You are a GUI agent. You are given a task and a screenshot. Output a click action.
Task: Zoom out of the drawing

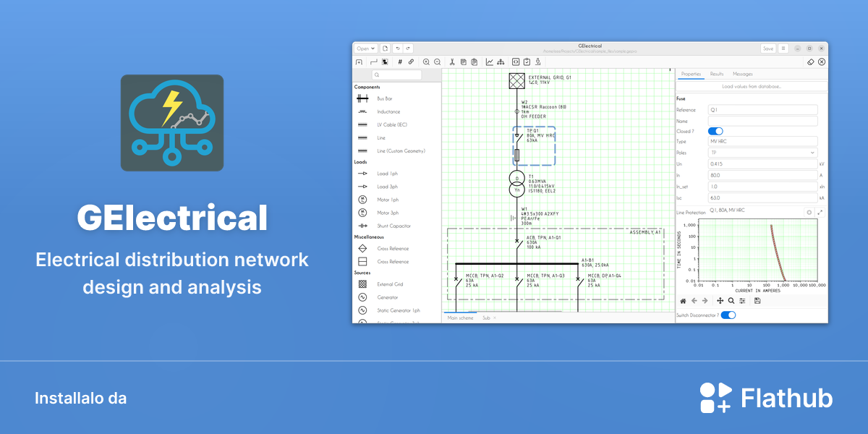coord(437,62)
